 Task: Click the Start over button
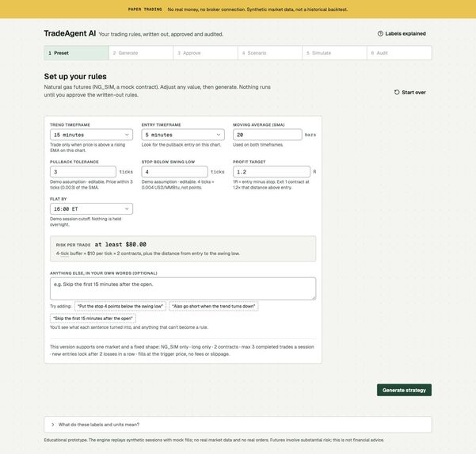pos(409,92)
